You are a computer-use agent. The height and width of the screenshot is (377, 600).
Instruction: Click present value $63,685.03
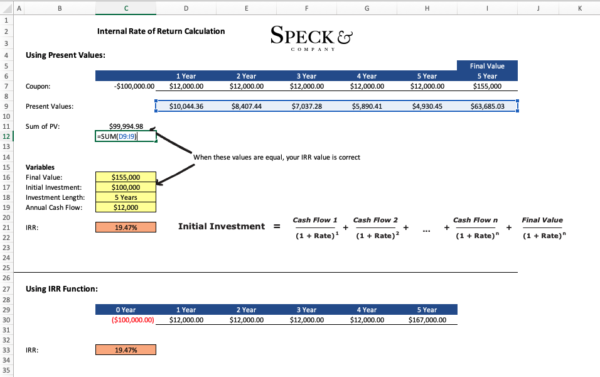pyautogui.click(x=487, y=106)
